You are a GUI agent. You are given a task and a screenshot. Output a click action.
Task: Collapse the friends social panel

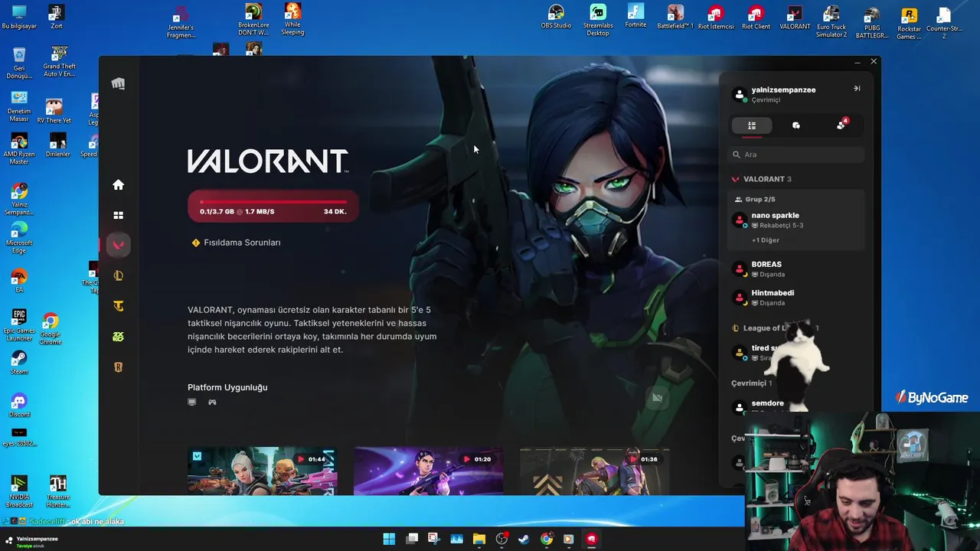[x=857, y=89]
